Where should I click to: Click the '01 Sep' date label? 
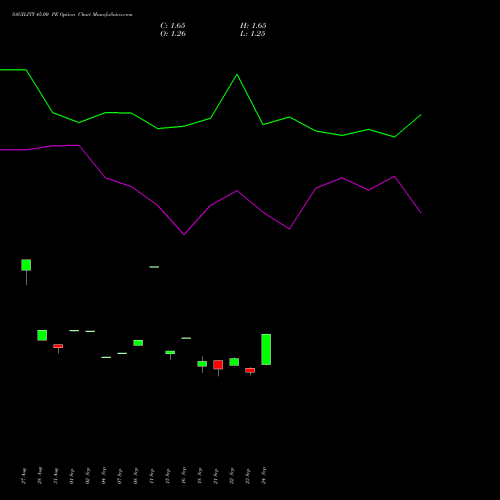[x=72, y=476]
